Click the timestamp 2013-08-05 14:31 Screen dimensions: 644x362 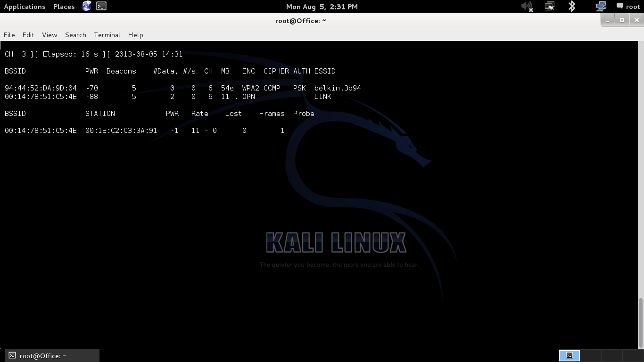(x=149, y=54)
